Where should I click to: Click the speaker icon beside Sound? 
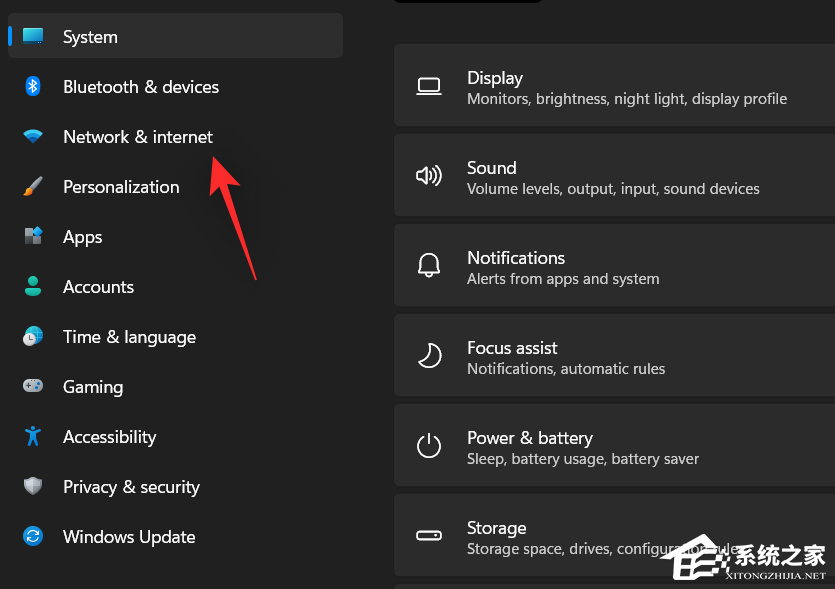429,177
